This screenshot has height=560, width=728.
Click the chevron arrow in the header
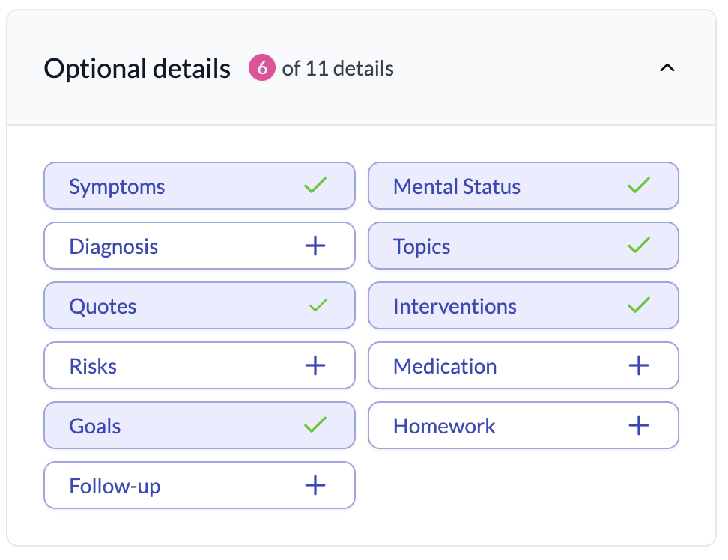(x=667, y=67)
